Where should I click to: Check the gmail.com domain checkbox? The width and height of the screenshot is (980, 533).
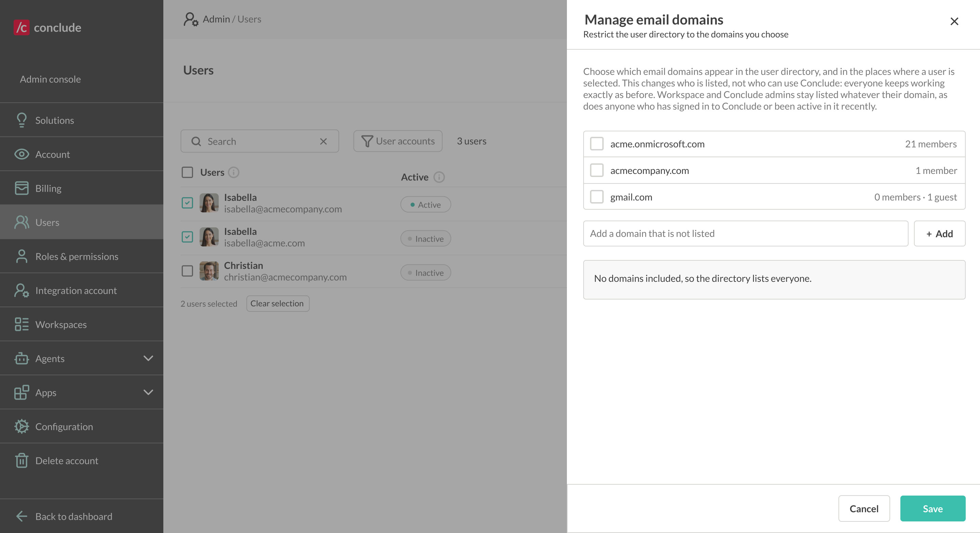click(x=597, y=197)
